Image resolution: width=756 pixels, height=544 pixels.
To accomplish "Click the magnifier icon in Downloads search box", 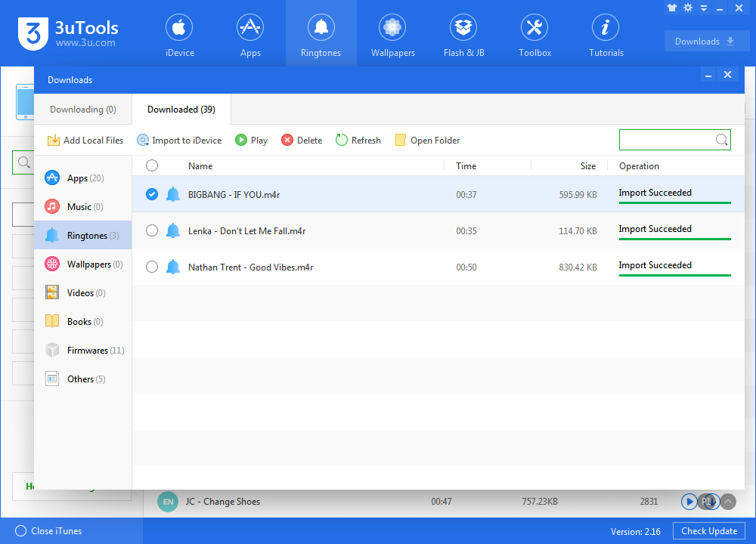I will 721,140.
